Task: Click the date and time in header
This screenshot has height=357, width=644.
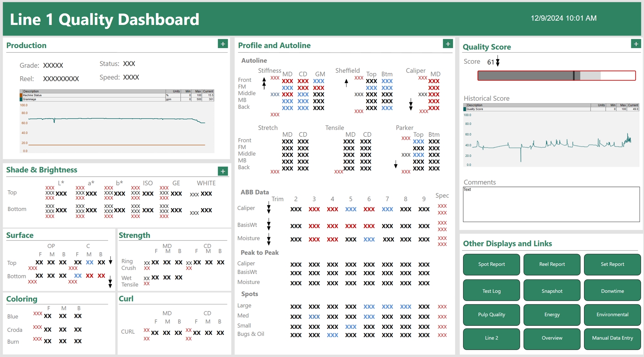Action: 563,18
